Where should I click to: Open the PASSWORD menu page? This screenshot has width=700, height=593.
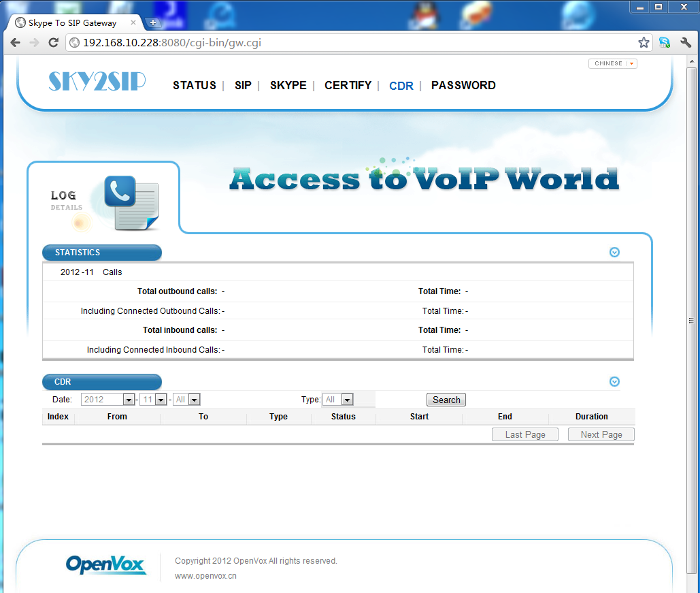[463, 85]
